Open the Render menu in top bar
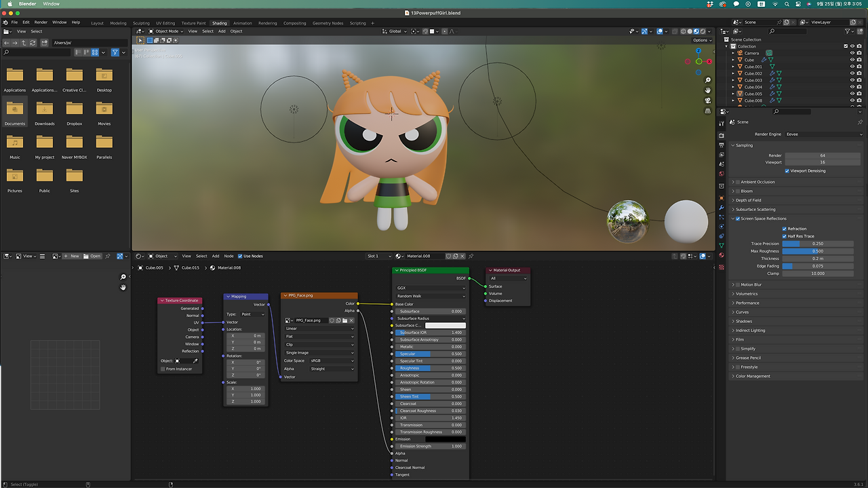Image resolution: width=868 pixels, height=488 pixels. click(41, 22)
